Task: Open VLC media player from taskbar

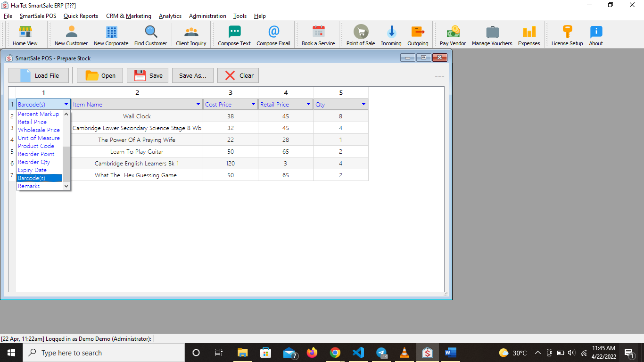Action: (x=404, y=353)
